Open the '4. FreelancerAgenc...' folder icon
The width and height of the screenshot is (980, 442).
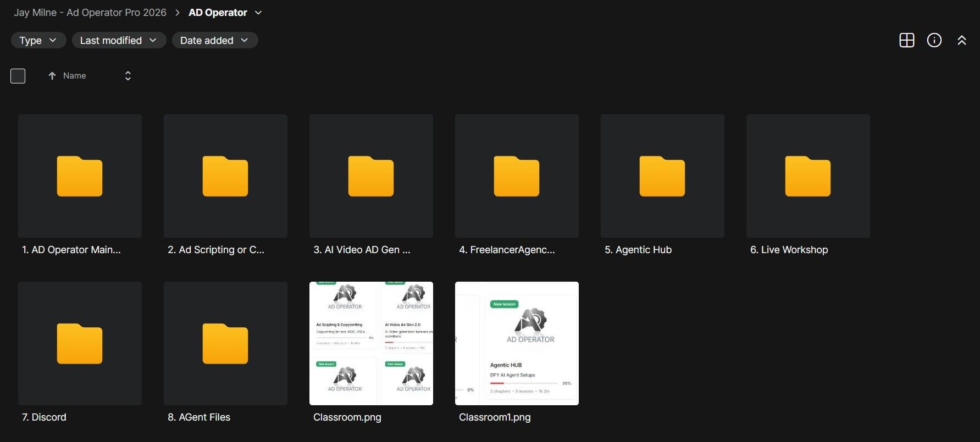pos(517,176)
